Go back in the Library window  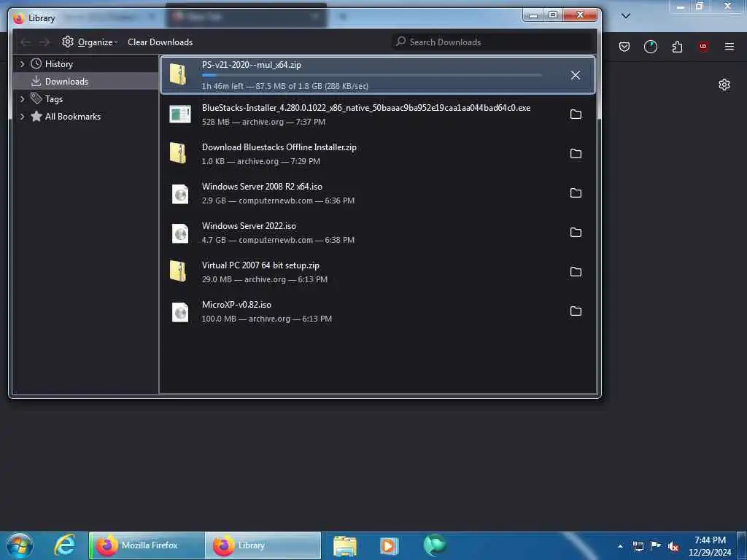point(26,42)
